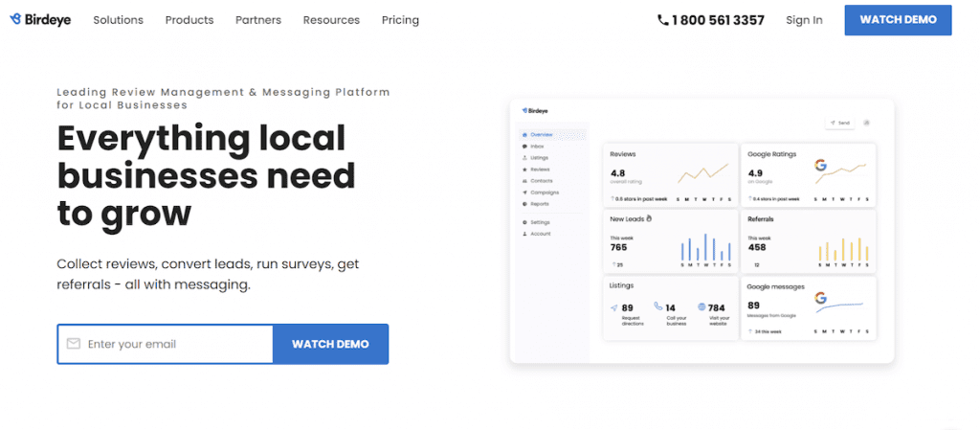The height and width of the screenshot is (430, 980).
Task: Select the Reviews star icon in the dashboard sidebar
Action: tap(524, 170)
